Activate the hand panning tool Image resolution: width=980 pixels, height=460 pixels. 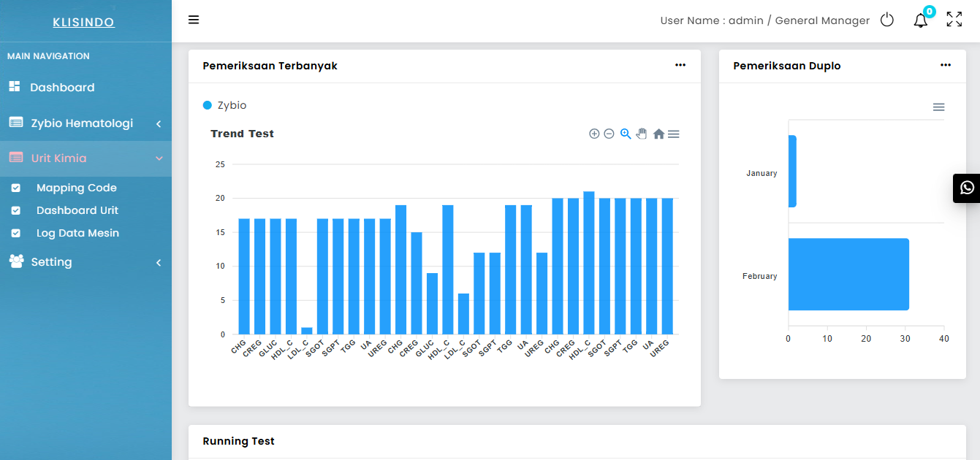tap(642, 134)
